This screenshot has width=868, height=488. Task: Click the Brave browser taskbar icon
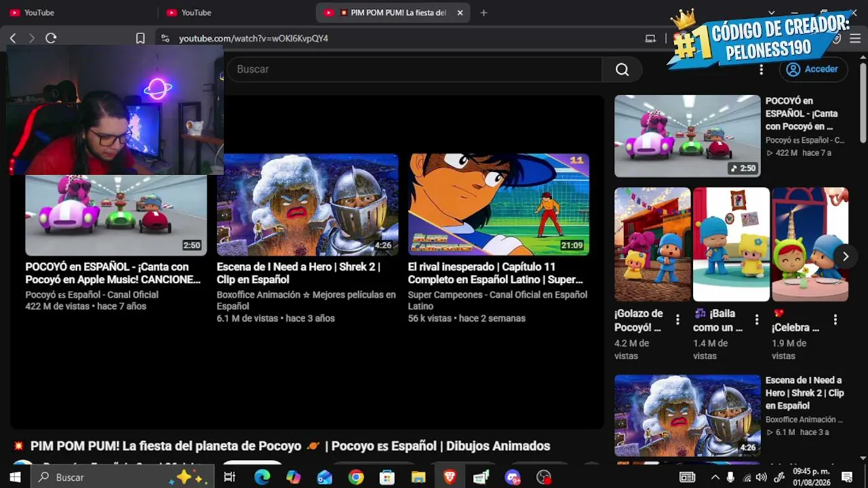(x=450, y=477)
